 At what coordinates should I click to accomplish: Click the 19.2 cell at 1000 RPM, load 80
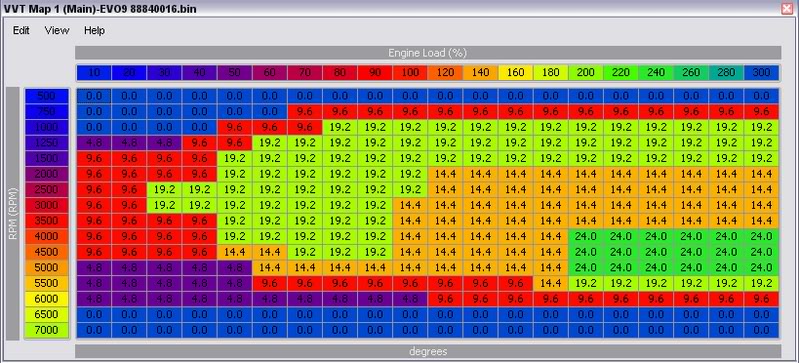(340, 127)
